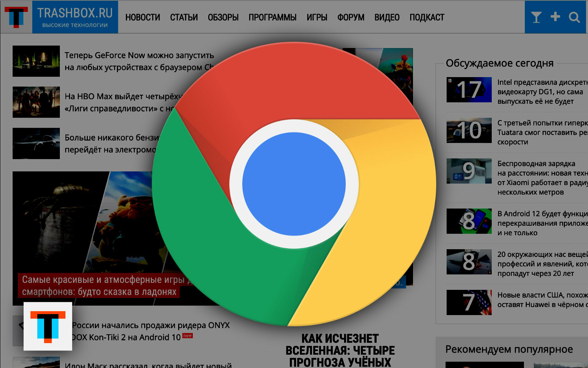This screenshot has height=368, width=588.
Task: Click the dark car article thumbnail
Action: click(x=36, y=143)
